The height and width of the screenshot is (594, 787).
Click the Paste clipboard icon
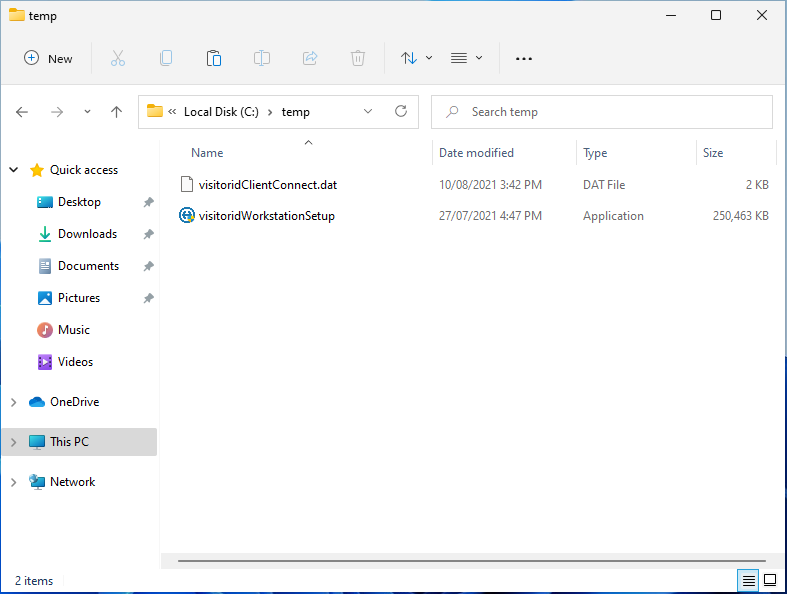click(x=214, y=58)
